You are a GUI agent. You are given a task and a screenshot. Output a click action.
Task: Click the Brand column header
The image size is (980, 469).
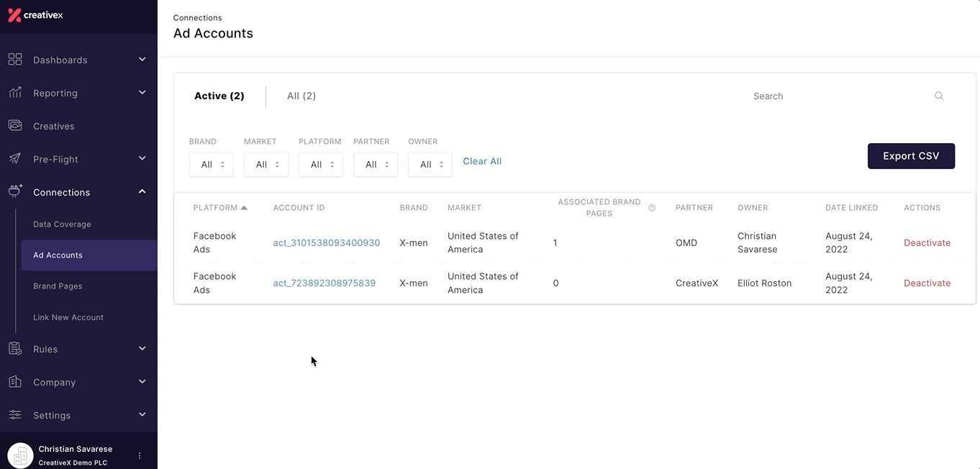[x=414, y=208]
